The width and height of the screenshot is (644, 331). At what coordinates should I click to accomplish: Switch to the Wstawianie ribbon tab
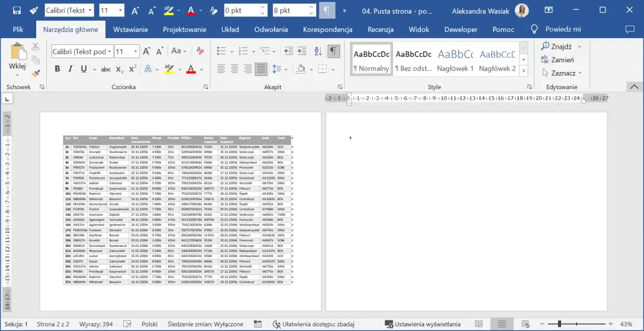[130, 29]
